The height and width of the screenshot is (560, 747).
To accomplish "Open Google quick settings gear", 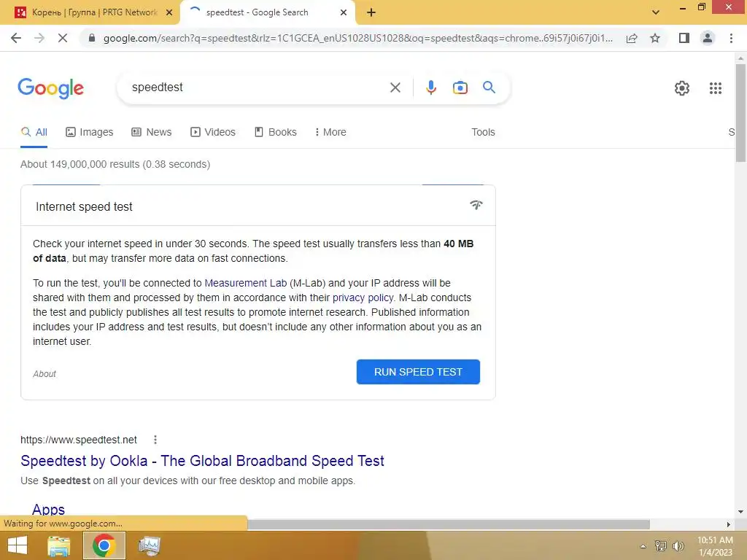I will click(x=682, y=88).
